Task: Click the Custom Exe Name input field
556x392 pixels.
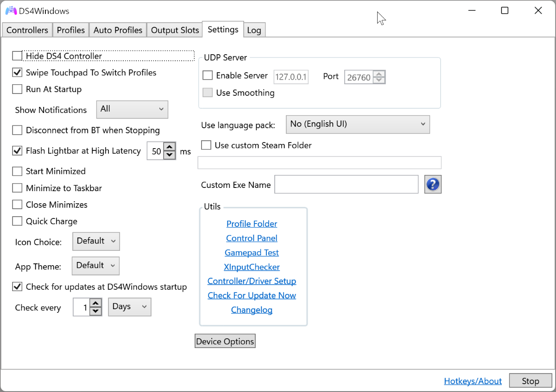Action: pyautogui.click(x=347, y=184)
